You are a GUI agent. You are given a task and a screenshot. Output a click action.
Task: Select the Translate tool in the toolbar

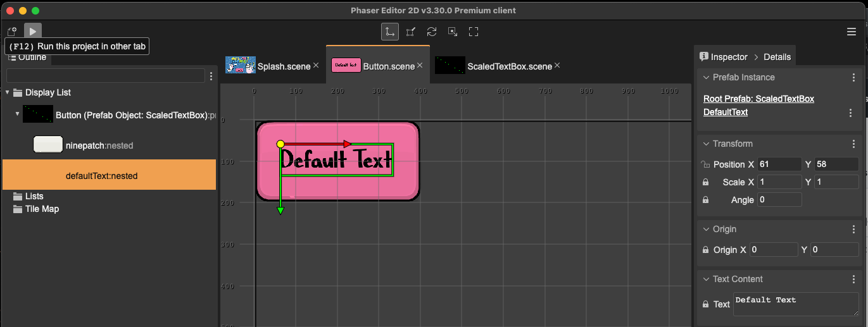coord(390,32)
